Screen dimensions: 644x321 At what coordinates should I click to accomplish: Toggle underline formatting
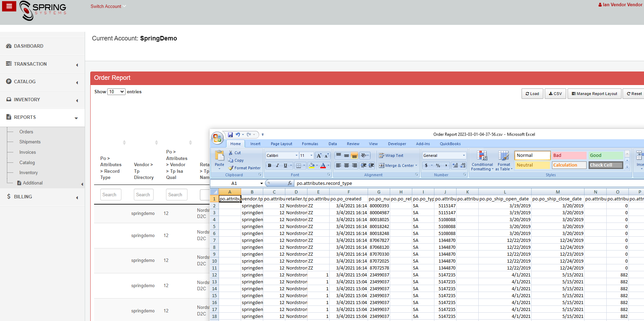point(286,166)
